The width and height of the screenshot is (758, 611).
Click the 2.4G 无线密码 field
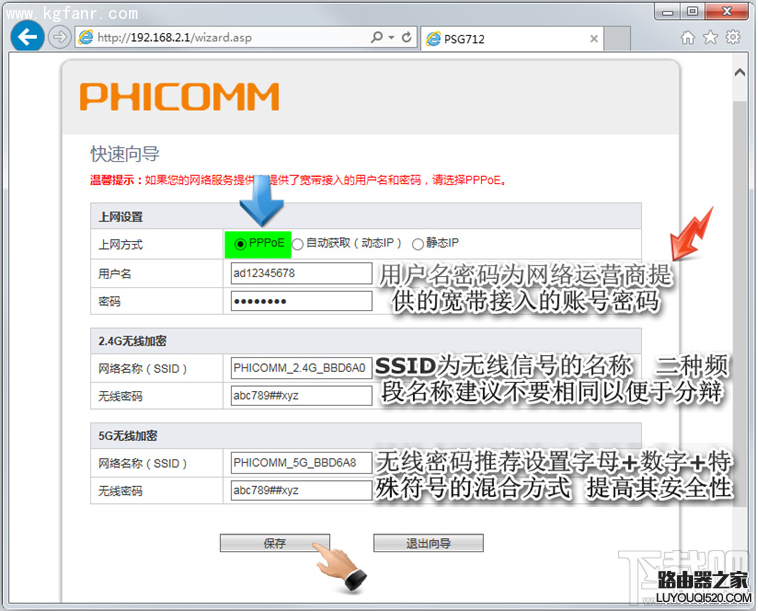point(301,395)
